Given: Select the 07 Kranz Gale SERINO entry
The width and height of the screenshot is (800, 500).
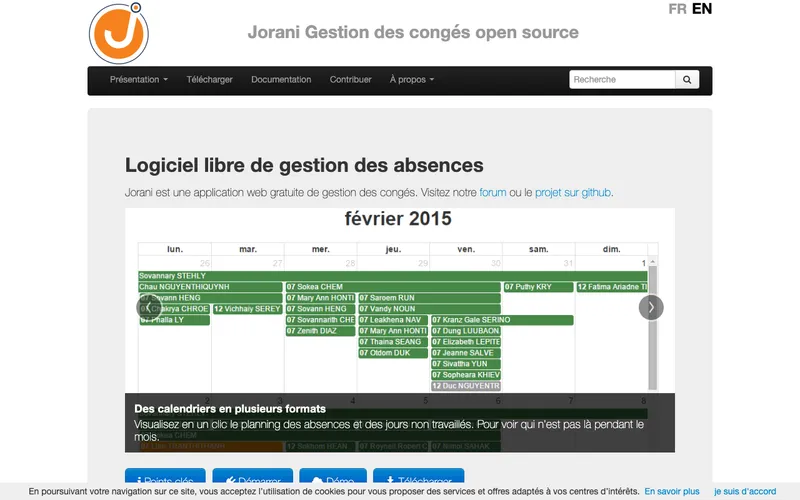Looking at the screenshot, I should (502, 320).
